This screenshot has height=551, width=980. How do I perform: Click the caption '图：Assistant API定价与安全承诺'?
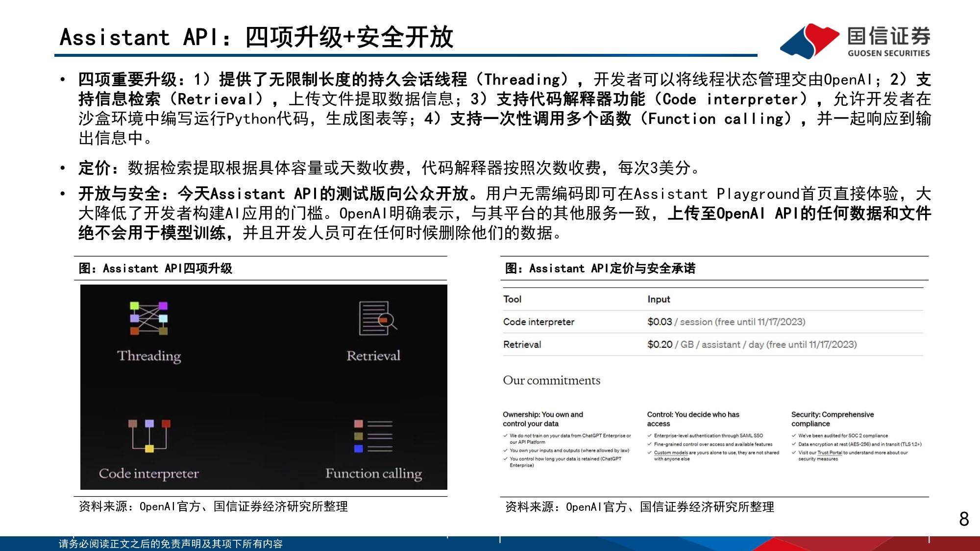point(600,268)
